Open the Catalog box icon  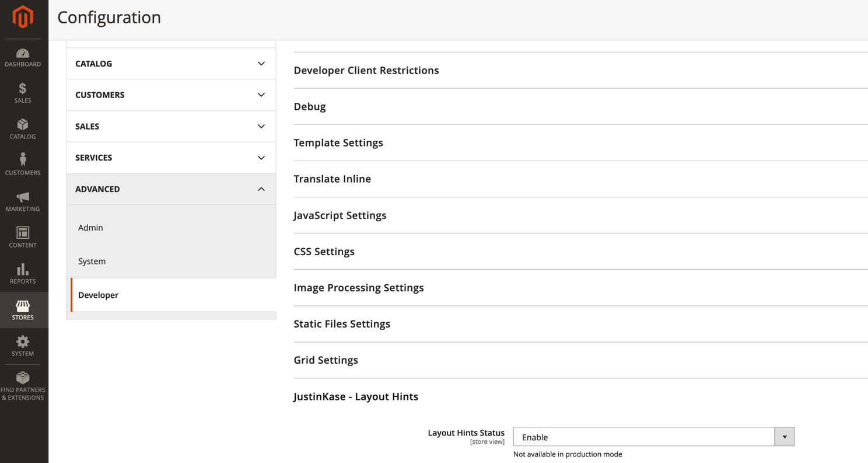(23, 125)
